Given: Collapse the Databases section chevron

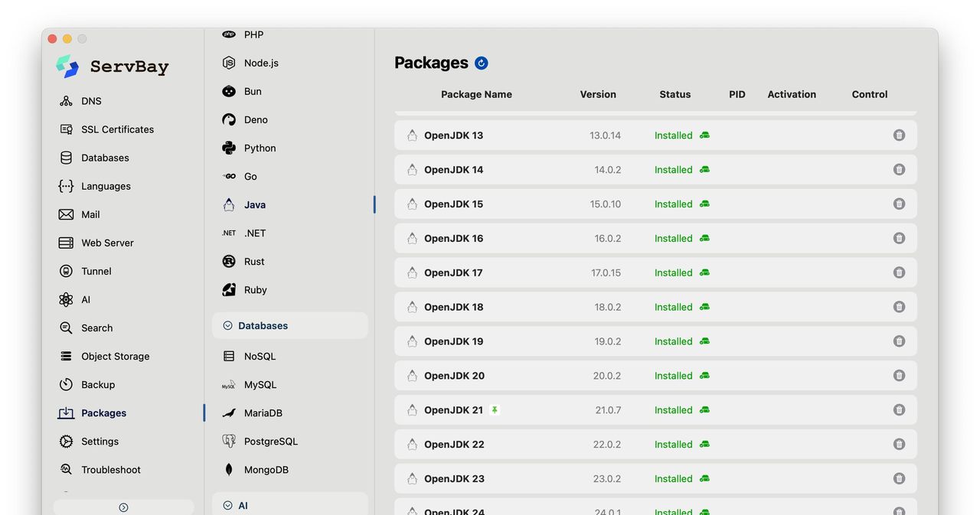Looking at the screenshot, I should (x=227, y=326).
